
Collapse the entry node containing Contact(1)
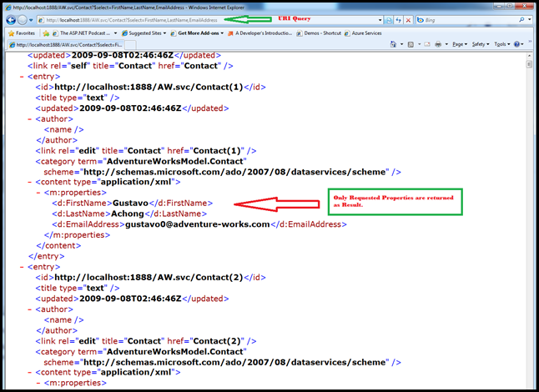coord(22,77)
